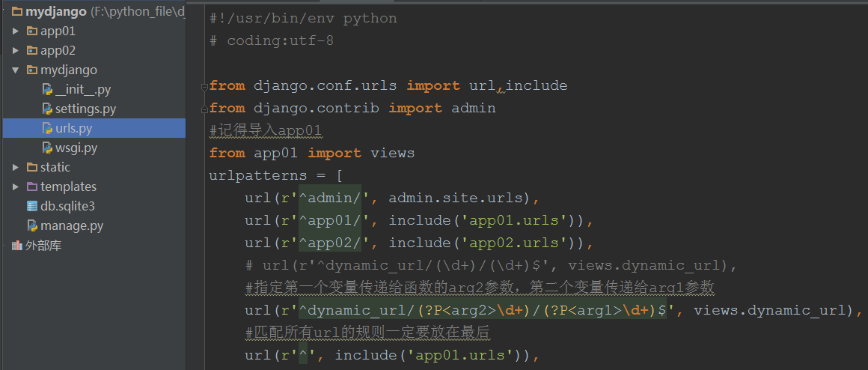Open settings.py in the project tree
868x370 pixels.
(86, 109)
